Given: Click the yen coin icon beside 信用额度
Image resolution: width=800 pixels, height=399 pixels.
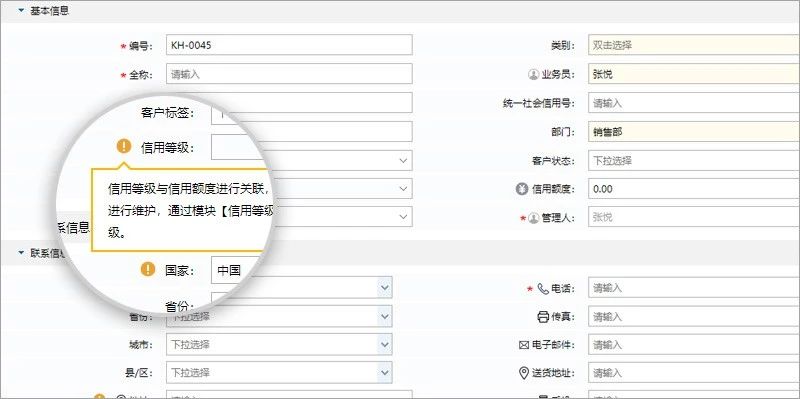Looking at the screenshot, I should point(521,189).
